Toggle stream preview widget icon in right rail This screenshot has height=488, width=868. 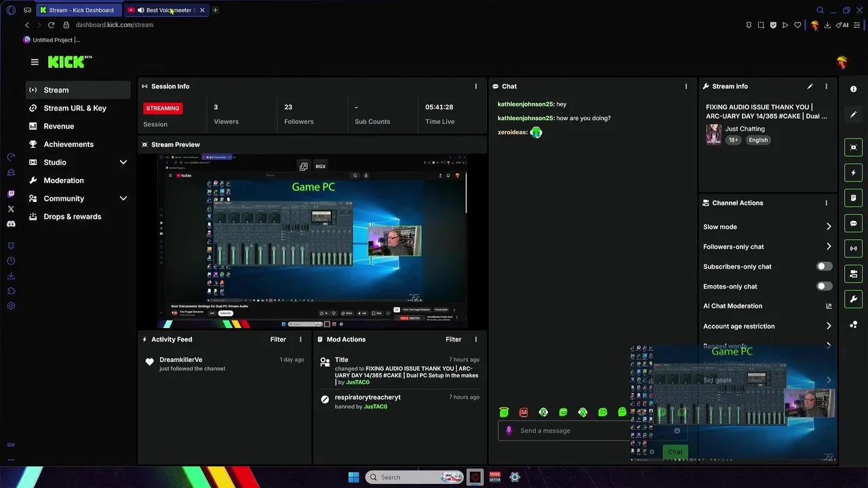853,147
